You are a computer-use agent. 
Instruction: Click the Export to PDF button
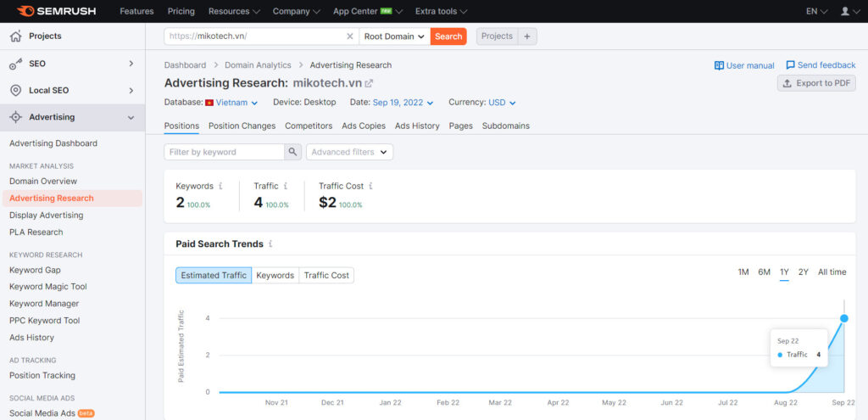(x=816, y=83)
